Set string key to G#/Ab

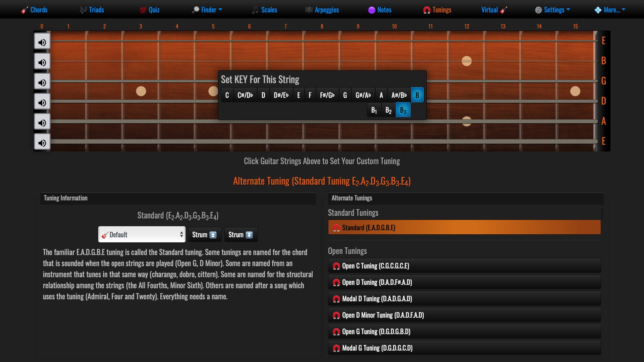(363, 95)
